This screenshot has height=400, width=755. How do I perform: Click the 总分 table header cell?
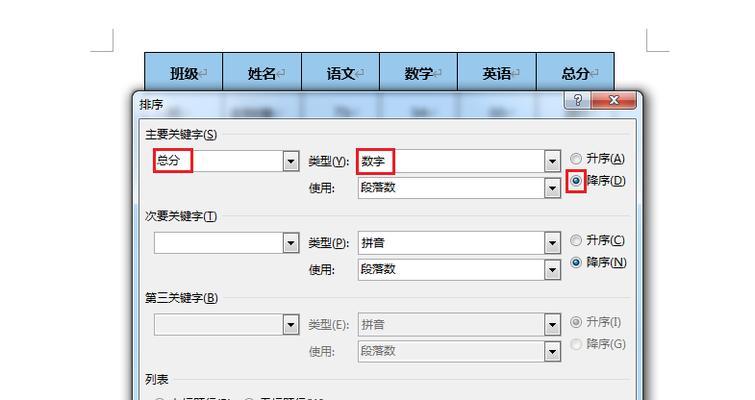[x=575, y=72]
